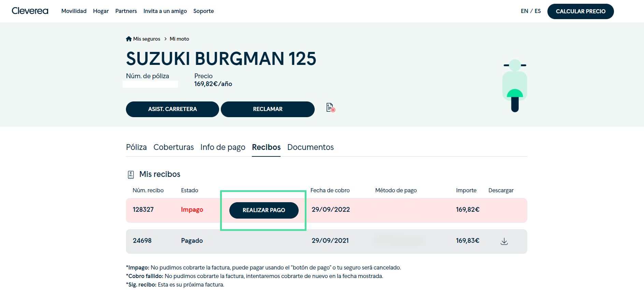The image size is (644, 291).
Task: Click the Núm. de póliza label
Action: 147,76
